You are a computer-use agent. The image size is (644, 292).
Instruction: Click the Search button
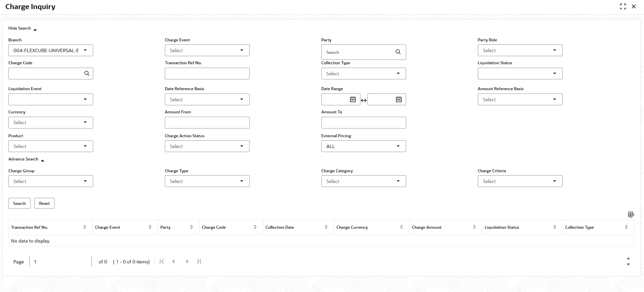(20, 203)
